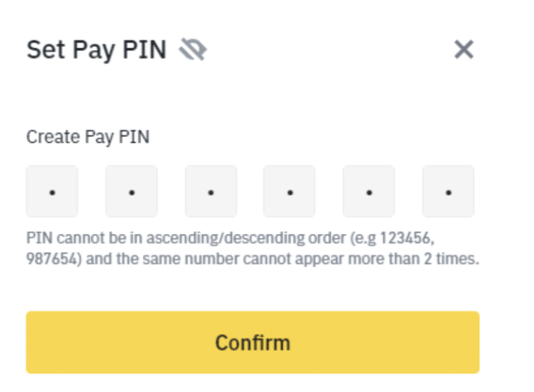Submit the new Pay PIN with Confirm
Image resolution: width=534 pixels, height=392 pixels.
252,342
